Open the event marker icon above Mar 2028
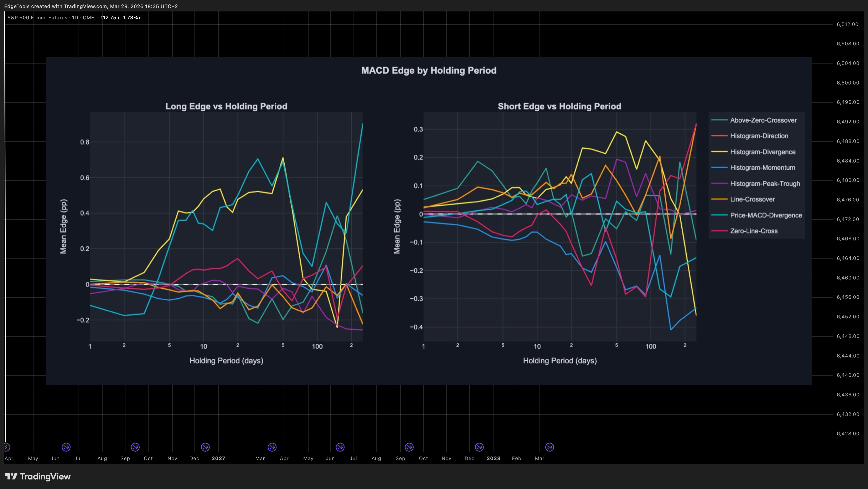Viewport: 868px width, 489px height. click(x=550, y=447)
